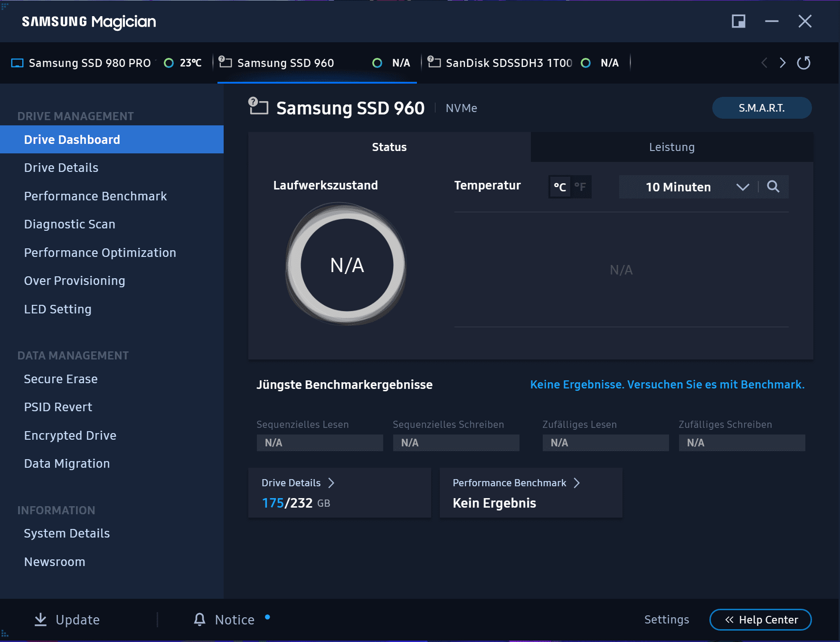Switch temperature unit to °C
Screen dimensions: 840x642
(x=560, y=187)
